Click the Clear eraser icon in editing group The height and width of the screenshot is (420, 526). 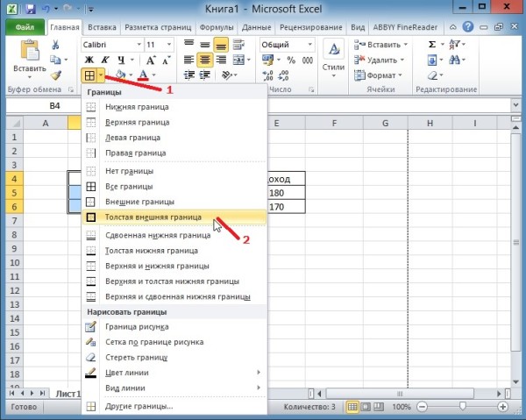point(432,75)
